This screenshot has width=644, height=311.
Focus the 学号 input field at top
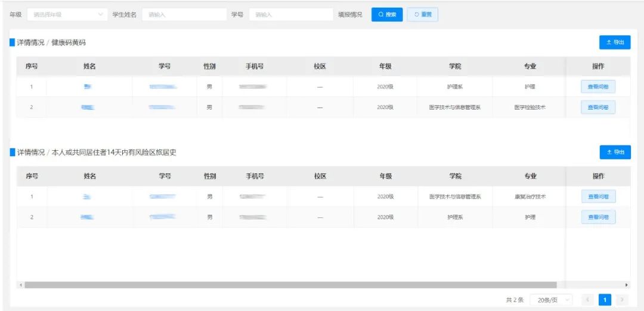tap(290, 15)
